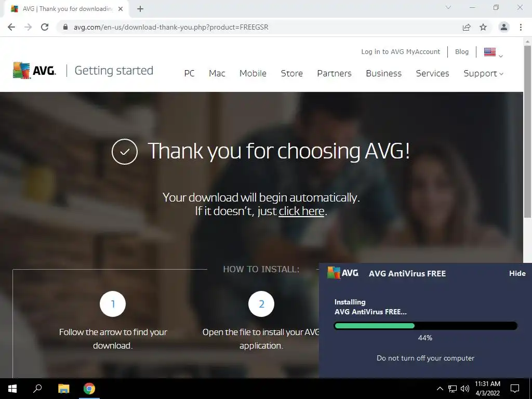Screen dimensions: 532x399
Task: Click 'Open the file to install' step text
Action: [261, 339]
